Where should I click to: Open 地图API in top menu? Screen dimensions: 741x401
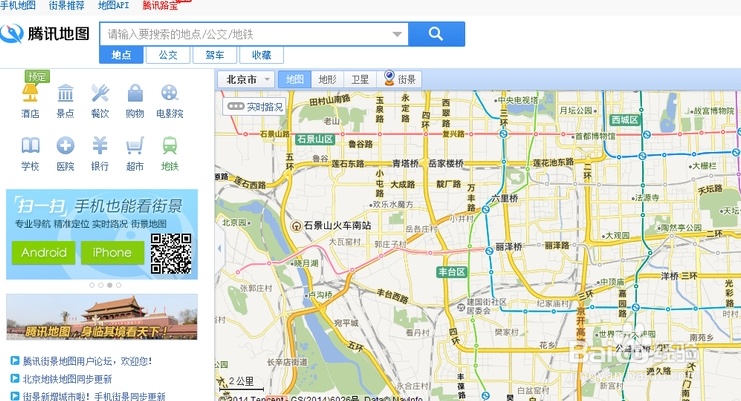click(x=113, y=5)
